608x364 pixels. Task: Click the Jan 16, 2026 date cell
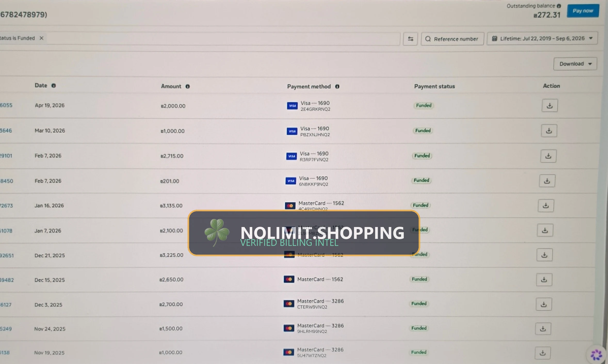point(49,206)
